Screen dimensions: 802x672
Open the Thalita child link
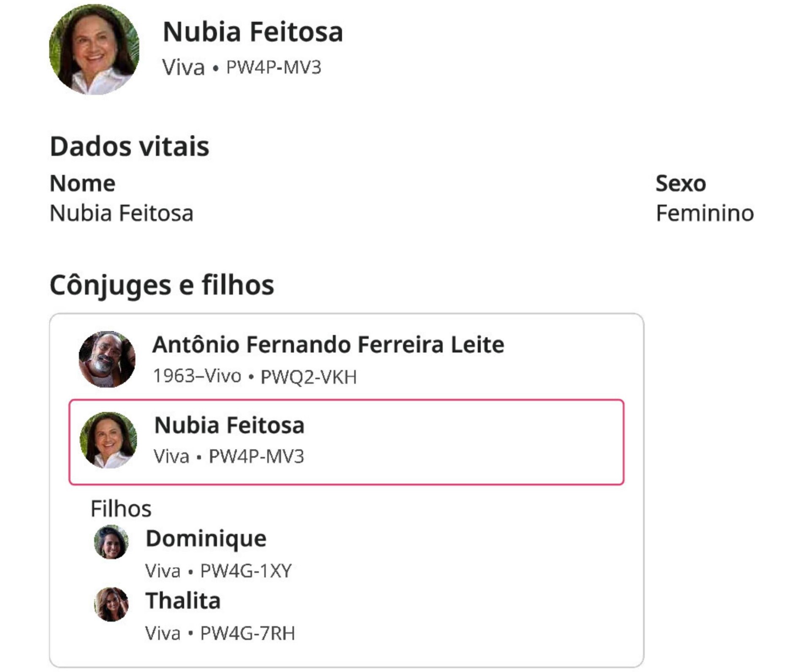pyautogui.click(x=183, y=601)
